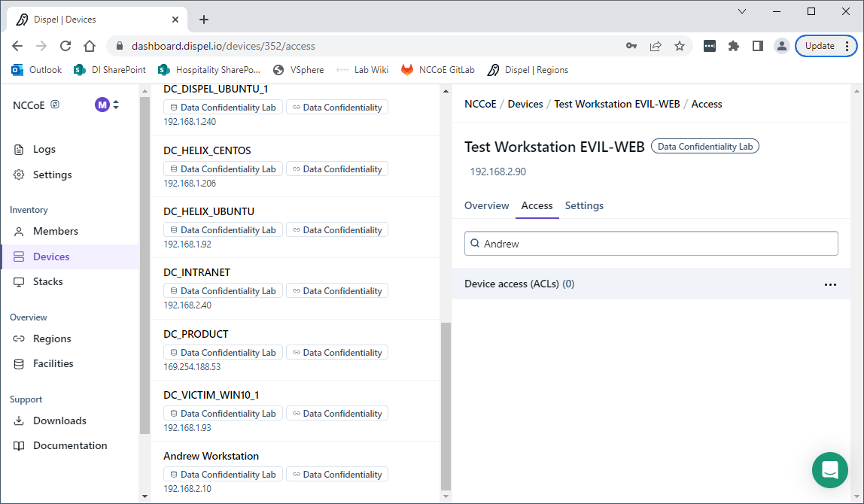The image size is (864, 504).
Task: Open Settings gear in sidebar
Action: pos(19,175)
